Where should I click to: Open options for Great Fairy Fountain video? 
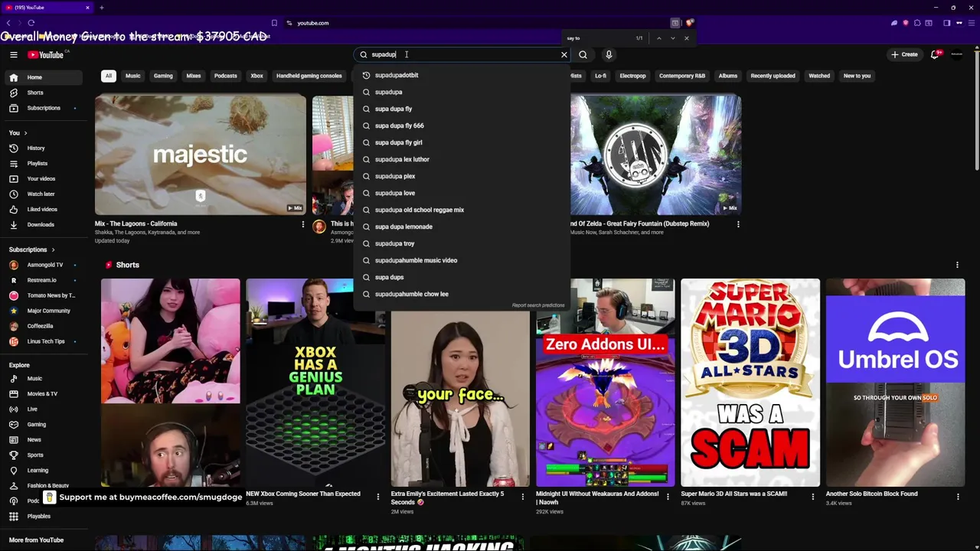click(738, 224)
